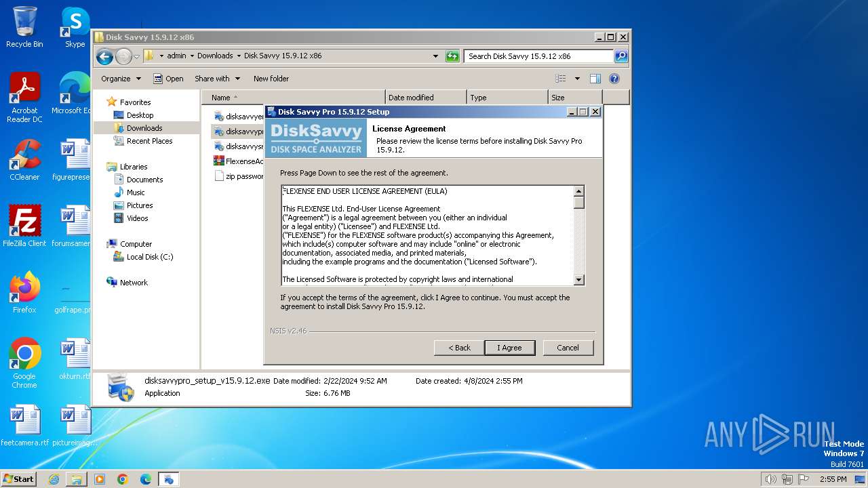Select figurepresen desktop document
Viewport: 868px width, 488px height.
point(71,160)
